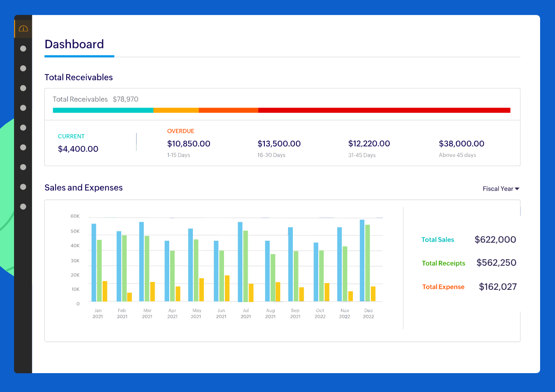Image resolution: width=555 pixels, height=392 pixels.
Task: Open the fifth sidebar navigation dot icon
Action: (x=23, y=128)
